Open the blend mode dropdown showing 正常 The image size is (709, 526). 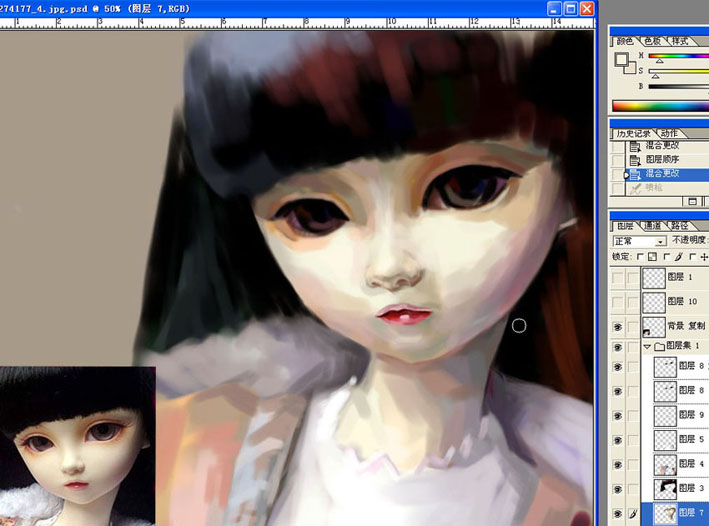pyautogui.click(x=639, y=241)
